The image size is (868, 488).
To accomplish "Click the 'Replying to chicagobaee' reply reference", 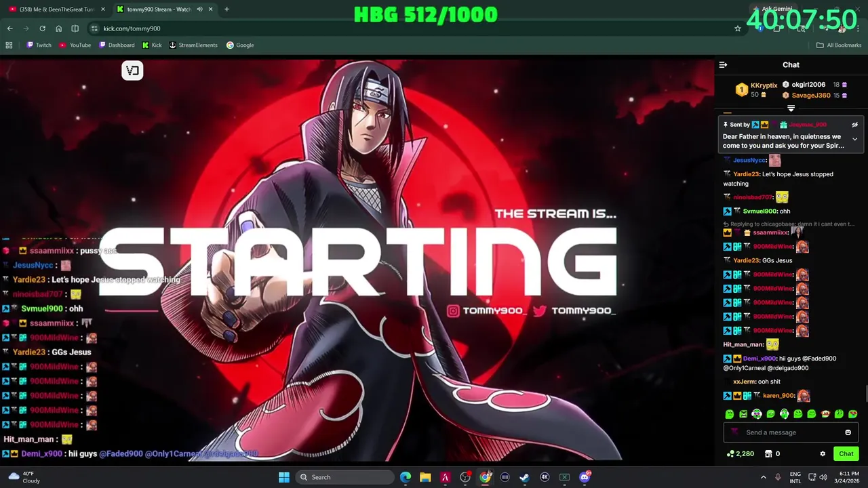I will (x=789, y=224).
